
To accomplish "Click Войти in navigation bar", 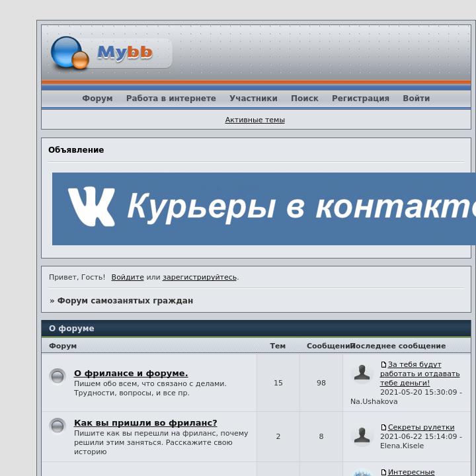I will pos(416,99).
